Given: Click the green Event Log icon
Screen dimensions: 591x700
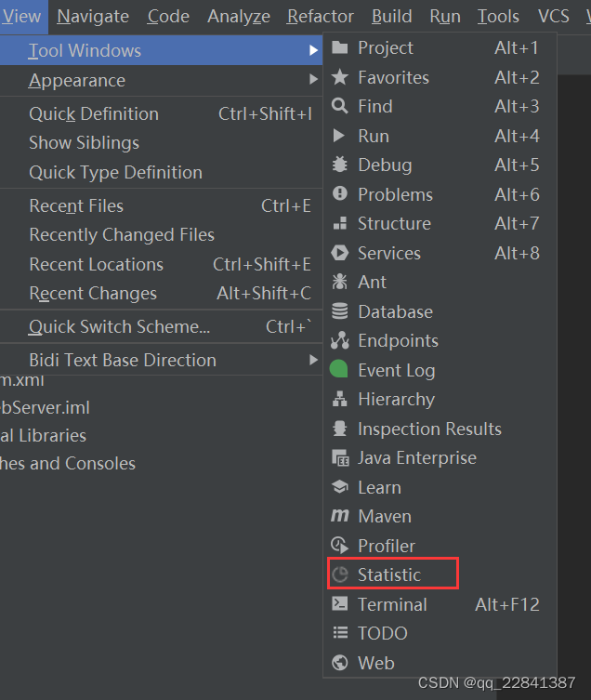Looking at the screenshot, I should [x=339, y=369].
